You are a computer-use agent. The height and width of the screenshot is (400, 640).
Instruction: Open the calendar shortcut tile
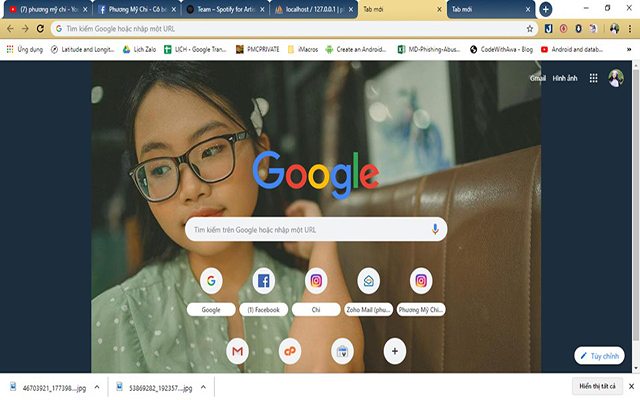click(x=342, y=351)
